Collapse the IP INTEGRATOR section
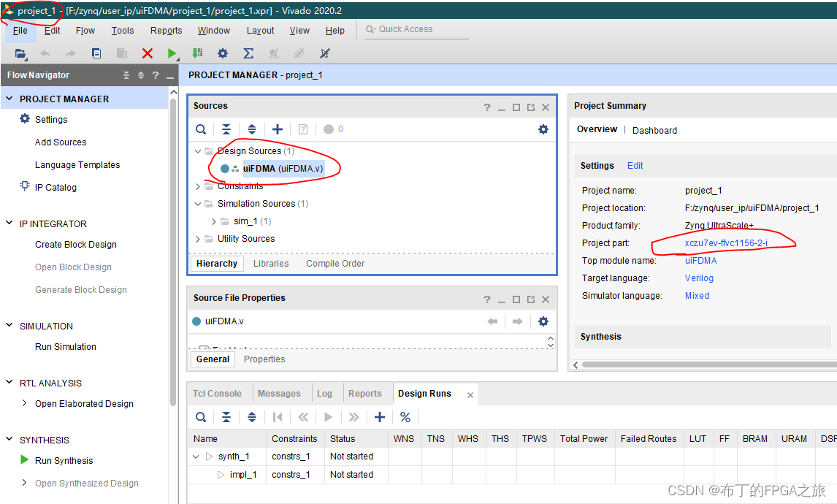 [x=9, y=223]
